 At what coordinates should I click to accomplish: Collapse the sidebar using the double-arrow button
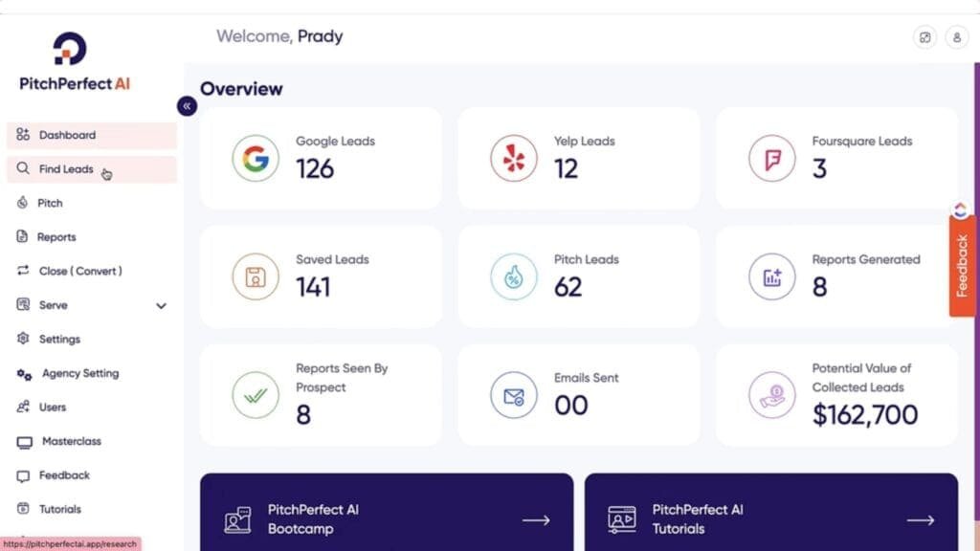(187, 106)
